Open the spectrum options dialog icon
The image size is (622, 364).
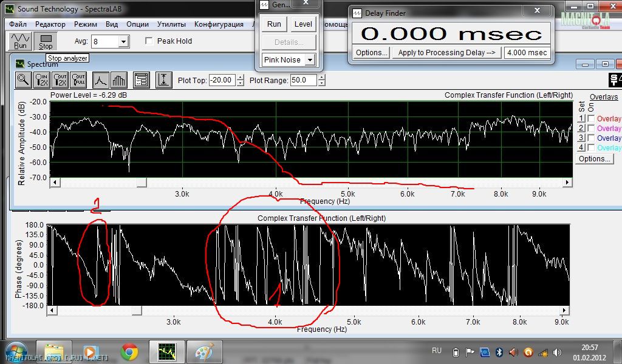point(141,79)
